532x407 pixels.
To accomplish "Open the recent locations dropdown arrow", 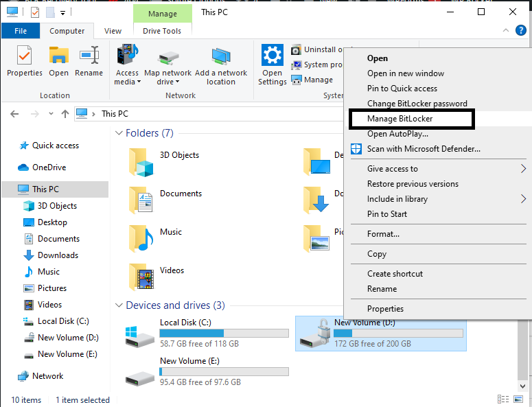I will (51, 114).
